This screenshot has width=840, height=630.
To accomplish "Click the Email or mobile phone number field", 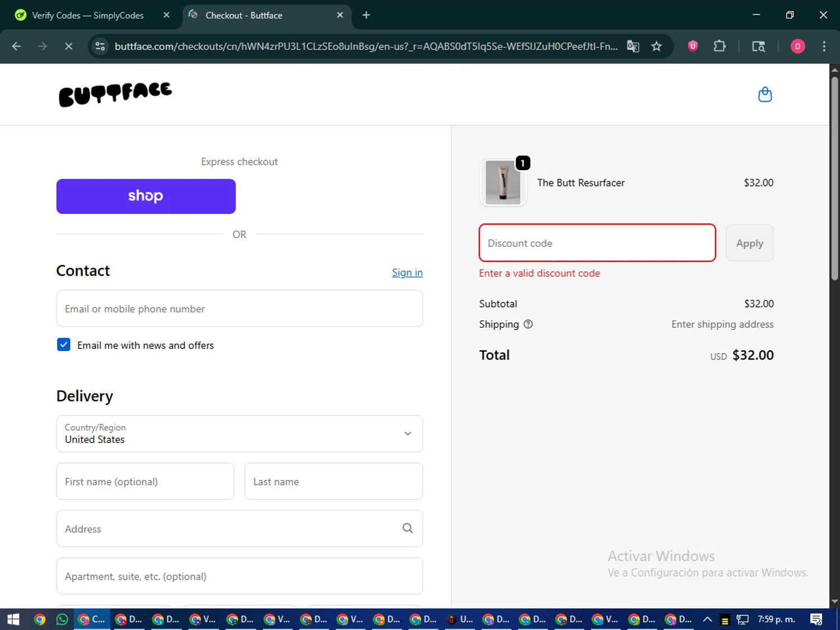I will pos(240,309).
